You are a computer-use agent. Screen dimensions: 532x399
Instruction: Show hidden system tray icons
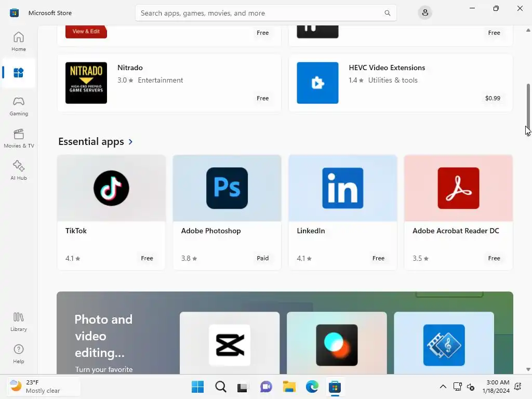[x=443, y=387]
